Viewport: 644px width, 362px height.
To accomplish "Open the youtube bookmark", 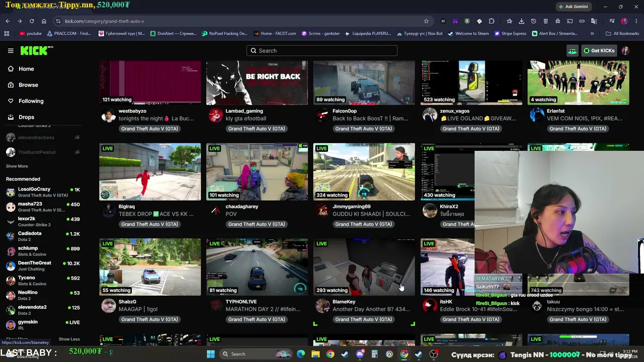I will pyautogui.click(x=30, y=34).
